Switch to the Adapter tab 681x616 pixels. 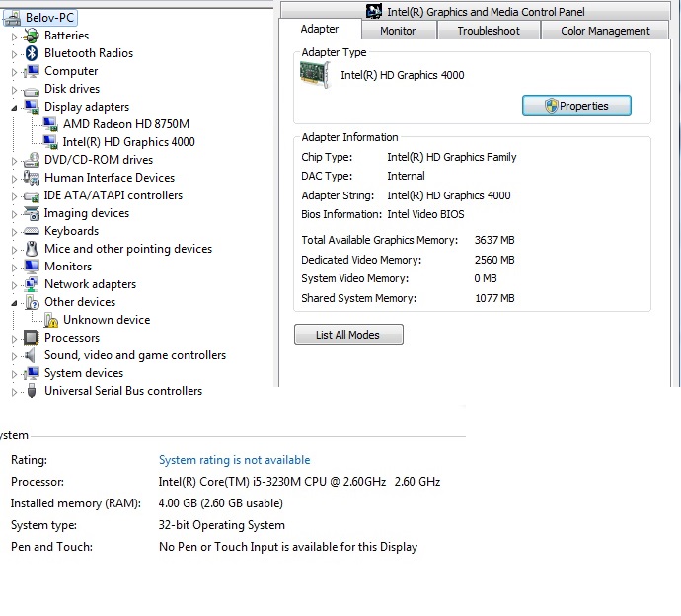click(x=320, y=29)
